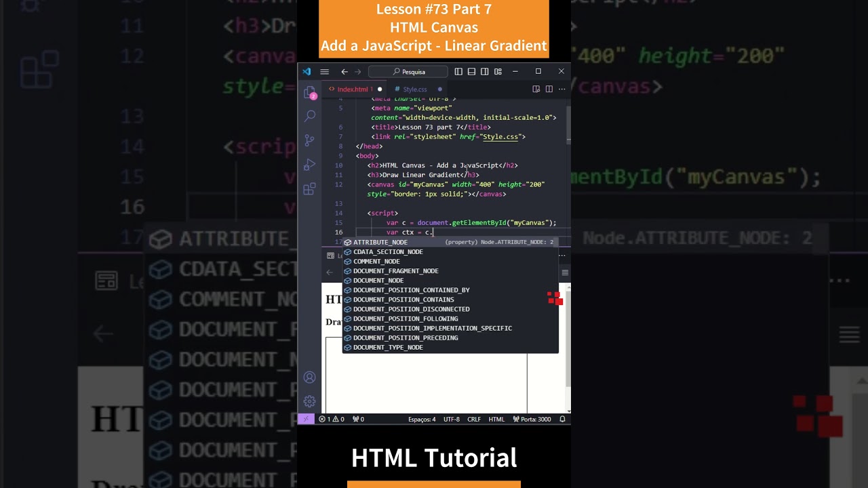
Task: Toggle the bottom panel layout icon
Action: (x=471, y=71)
